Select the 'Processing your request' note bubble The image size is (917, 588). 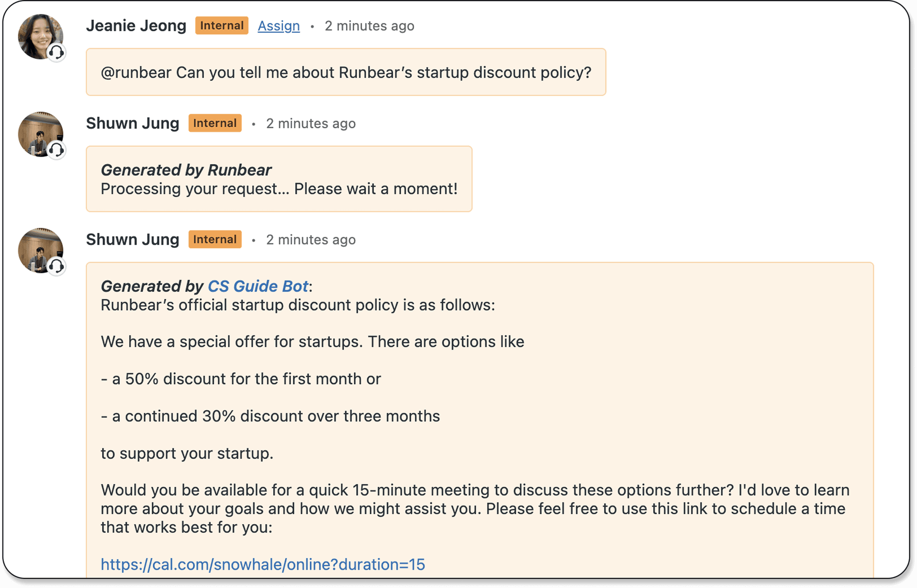pos(279,179)
